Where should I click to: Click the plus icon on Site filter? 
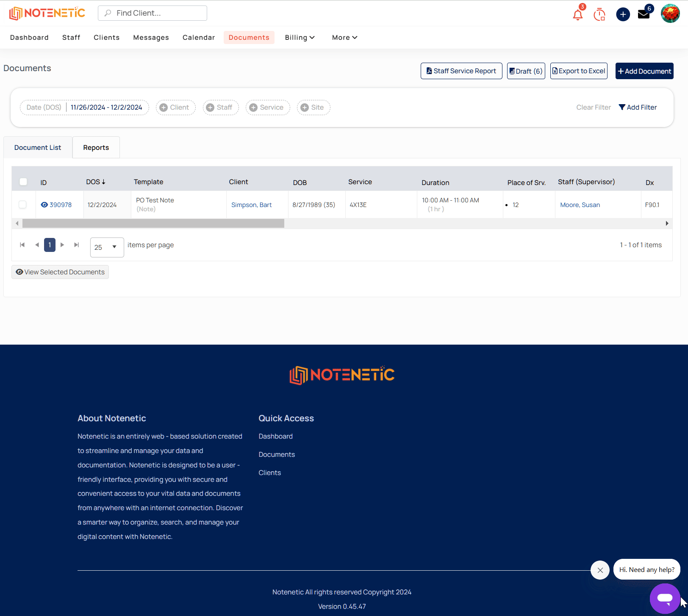[x=305, y=108]
